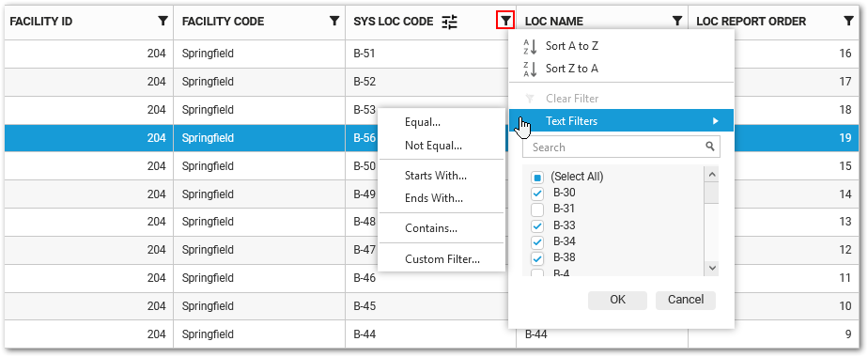Click the Sort Z to A icon
The width and height of the screenshot is (868, 357).
[x=531, y=70]
